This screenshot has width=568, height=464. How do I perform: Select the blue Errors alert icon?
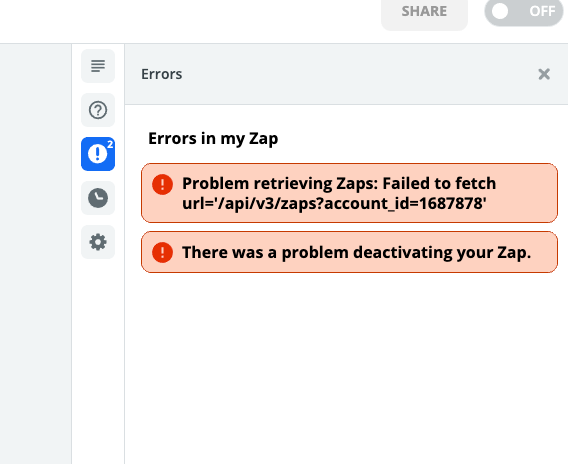[98, 154]
